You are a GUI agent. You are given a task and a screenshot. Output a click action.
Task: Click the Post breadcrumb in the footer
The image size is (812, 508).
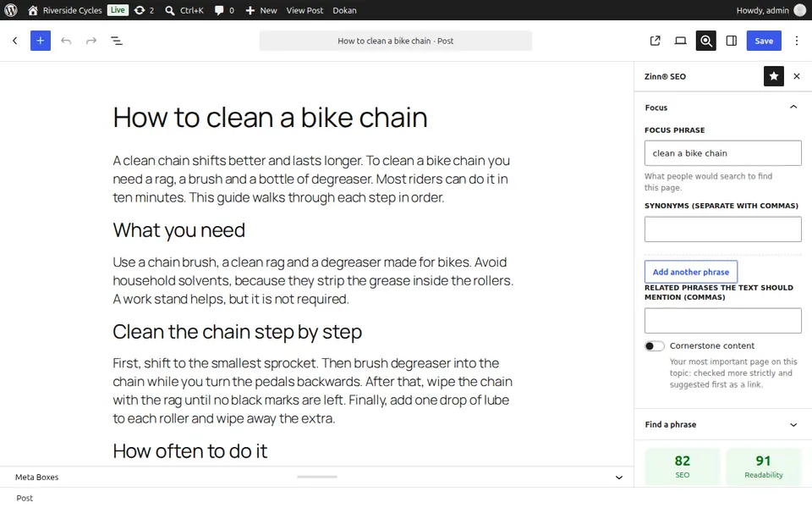(x=25, y=498)
